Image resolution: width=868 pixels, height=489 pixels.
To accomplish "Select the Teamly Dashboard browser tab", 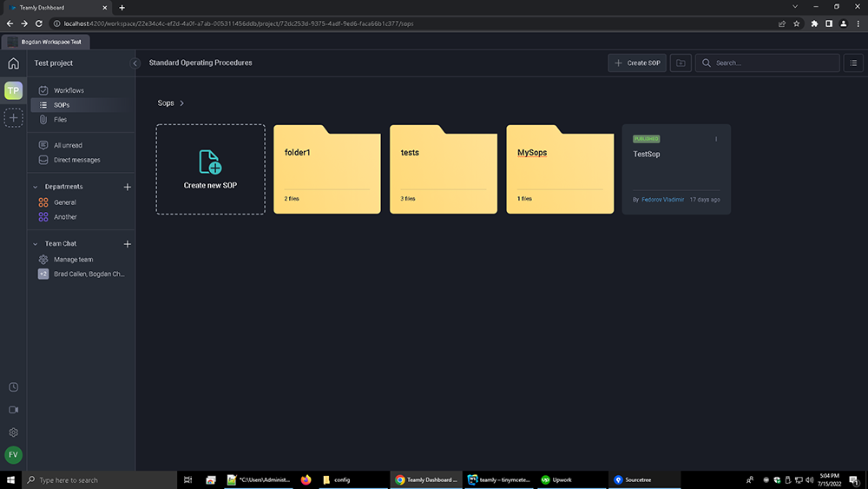I will 56,8.
